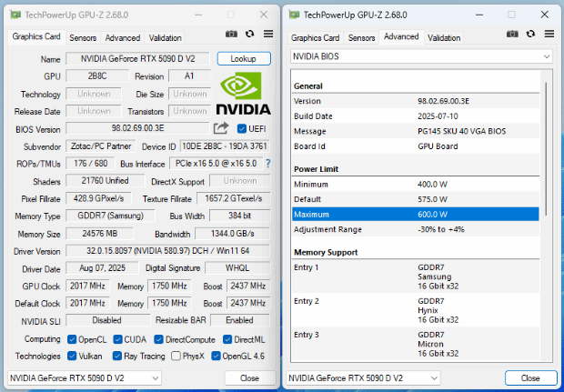Click GPU-Z app icon in right title bar
Image resolution: width=564 pixels, height=392 pixels.
(294, 15)
